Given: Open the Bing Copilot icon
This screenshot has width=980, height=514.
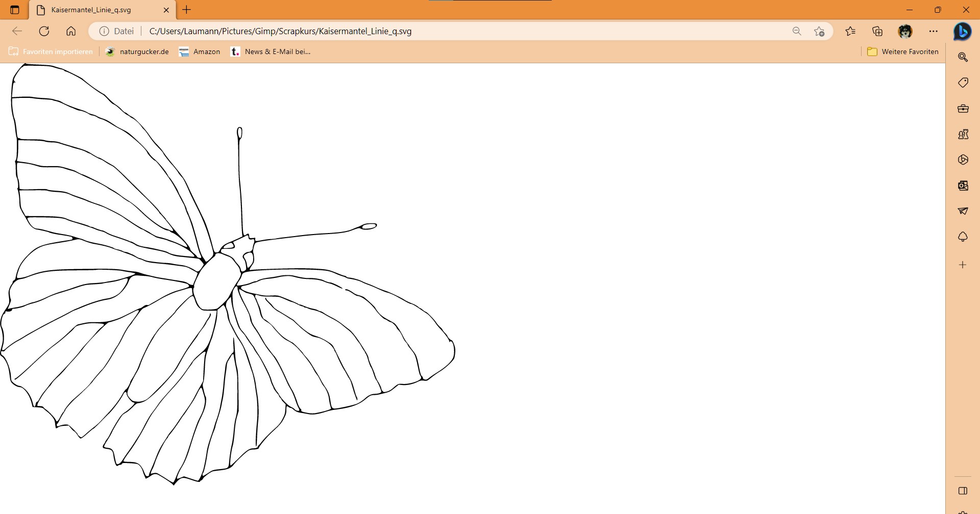Looking at the screenshot, I should click(962, 31).
